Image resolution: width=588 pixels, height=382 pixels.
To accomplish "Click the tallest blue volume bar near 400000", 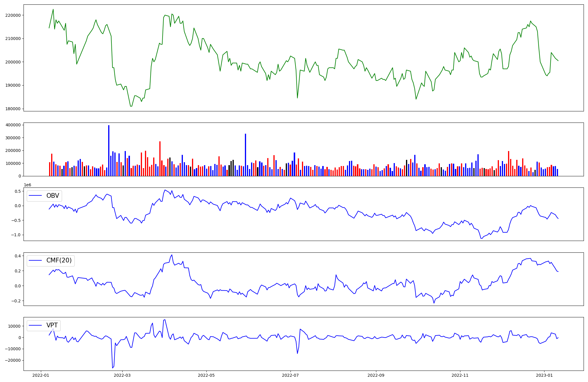I will (109, 150).
